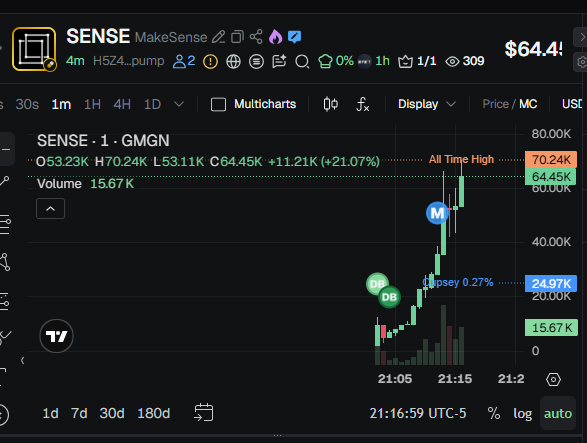The image size is (587, 443).
Task: Open the blue note tag icon
Action: point(295,37)
